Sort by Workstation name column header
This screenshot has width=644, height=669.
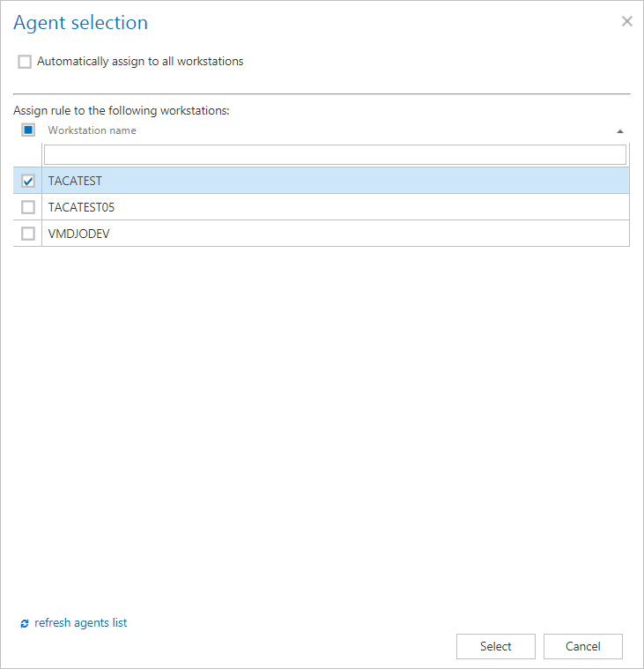point(93,130)
